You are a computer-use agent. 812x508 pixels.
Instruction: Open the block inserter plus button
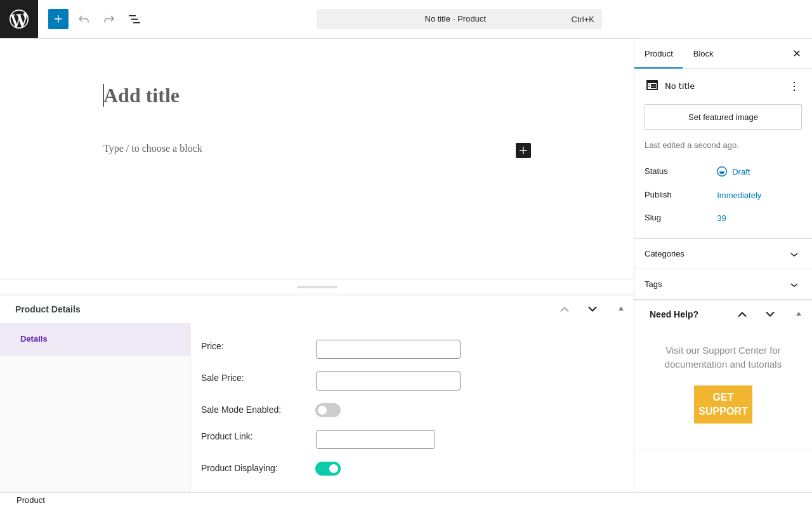(58, 19)
